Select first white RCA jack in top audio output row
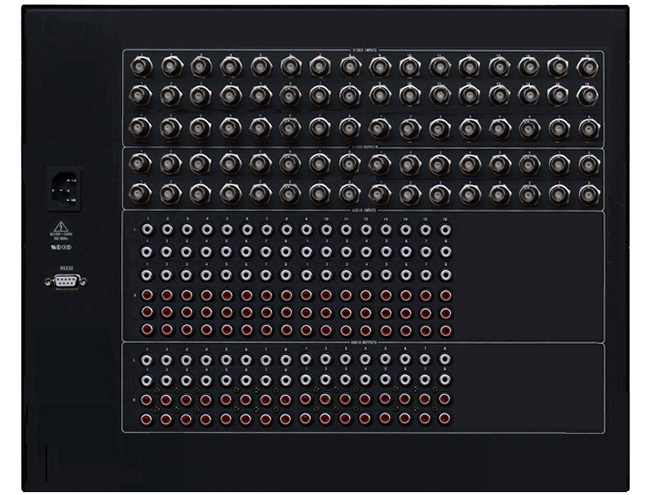 [x=146, y=359]
